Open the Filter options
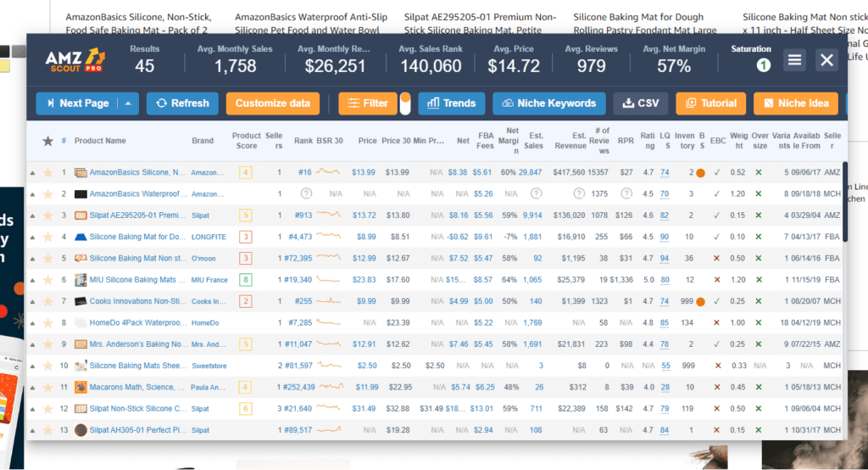This screenshot has width=868, height=470. click(368, 104)
